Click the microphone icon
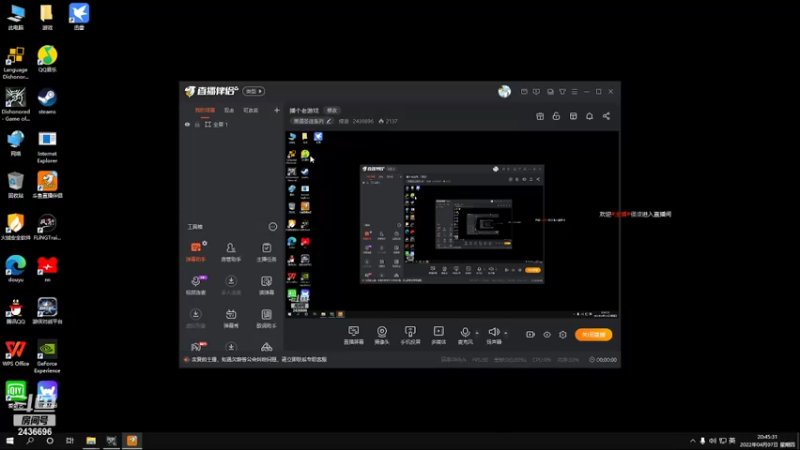The height and width of the screenshot is (450, 800). tap(465, 333)
